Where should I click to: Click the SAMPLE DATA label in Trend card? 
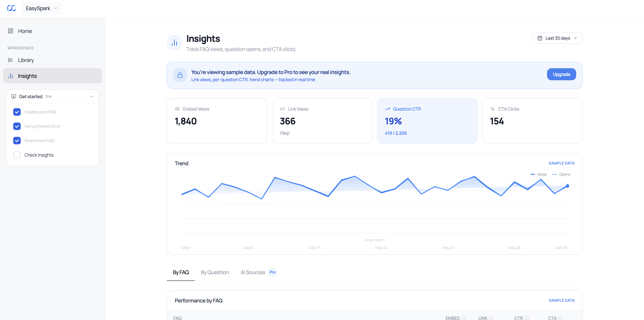click(562, 163)
